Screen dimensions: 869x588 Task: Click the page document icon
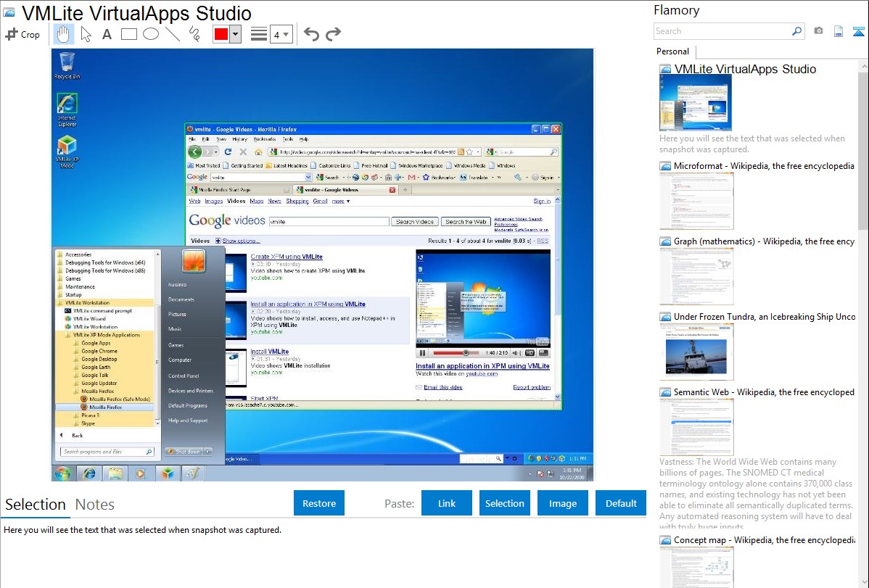point(839,32)
